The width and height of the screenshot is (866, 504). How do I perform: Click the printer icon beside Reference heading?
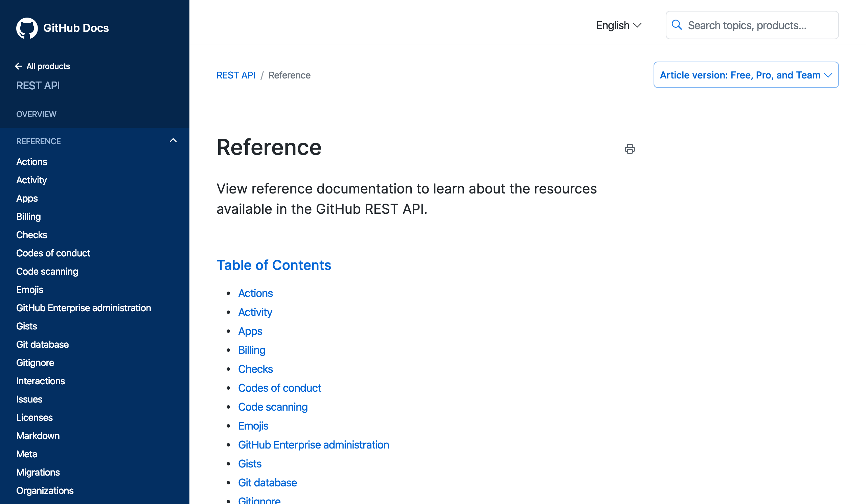coord(630,149)
